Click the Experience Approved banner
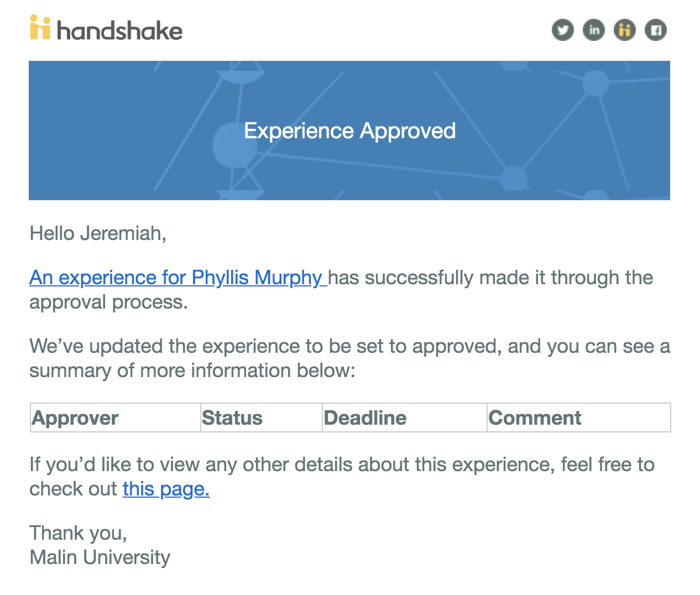 click(x=349, y=131)
